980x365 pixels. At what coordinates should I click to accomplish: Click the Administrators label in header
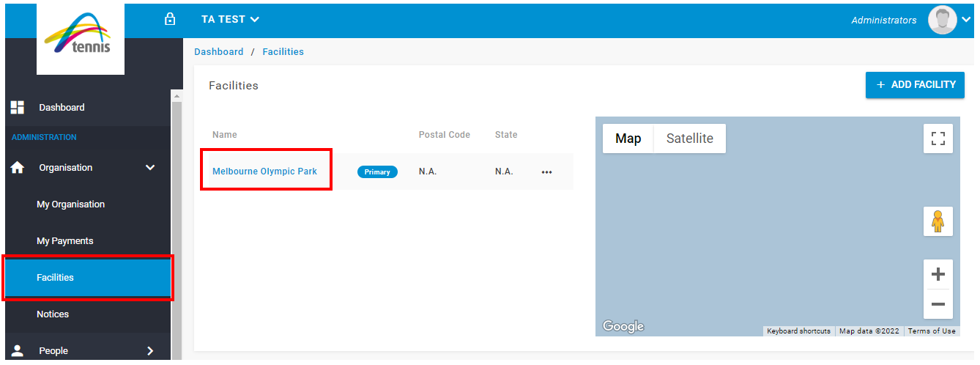883,21
